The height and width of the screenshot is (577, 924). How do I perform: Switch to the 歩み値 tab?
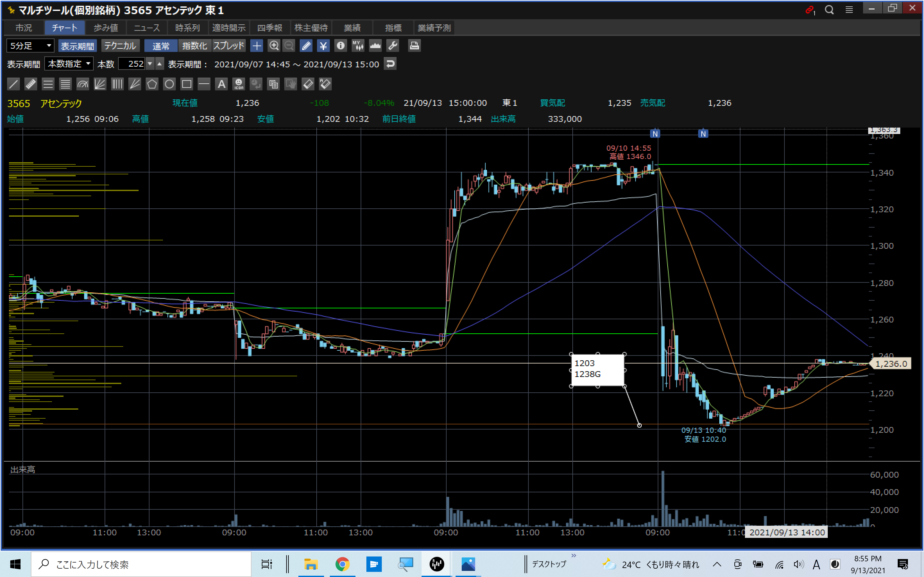(106, 28)
